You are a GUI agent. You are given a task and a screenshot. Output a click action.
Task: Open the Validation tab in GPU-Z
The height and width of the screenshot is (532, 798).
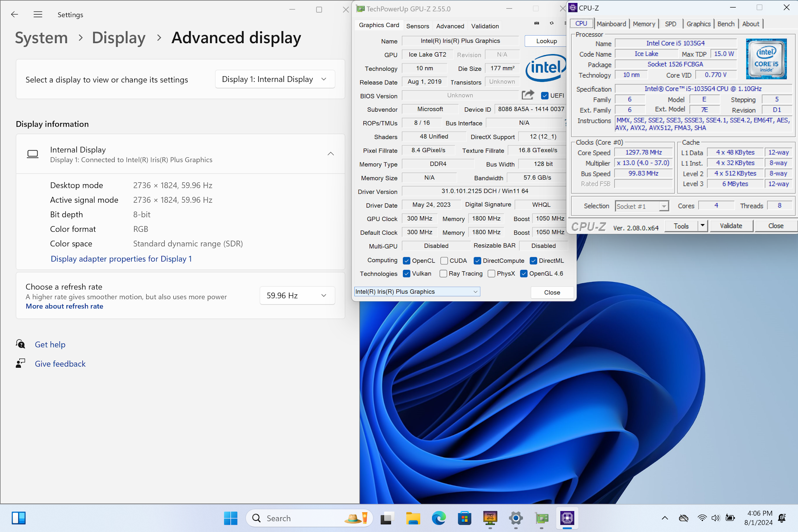pos(485,26)
